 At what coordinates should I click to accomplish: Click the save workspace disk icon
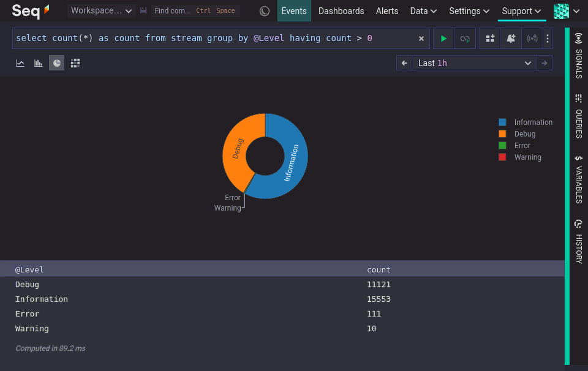click(x=143, y=10)
